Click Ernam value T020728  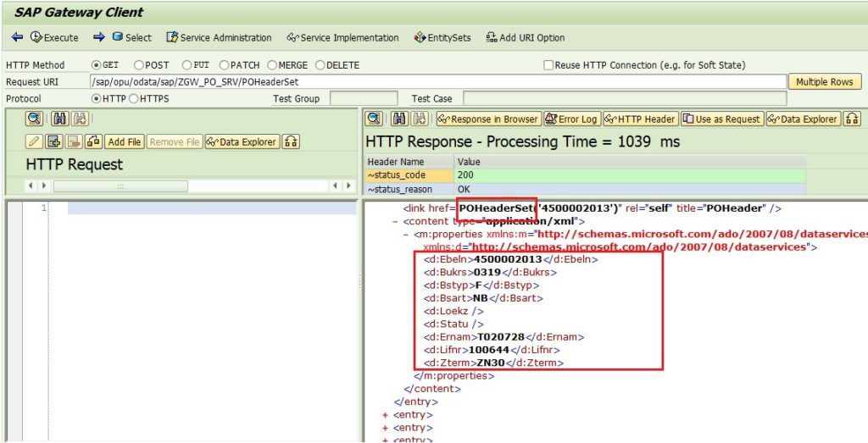click(x=501, y=337)
